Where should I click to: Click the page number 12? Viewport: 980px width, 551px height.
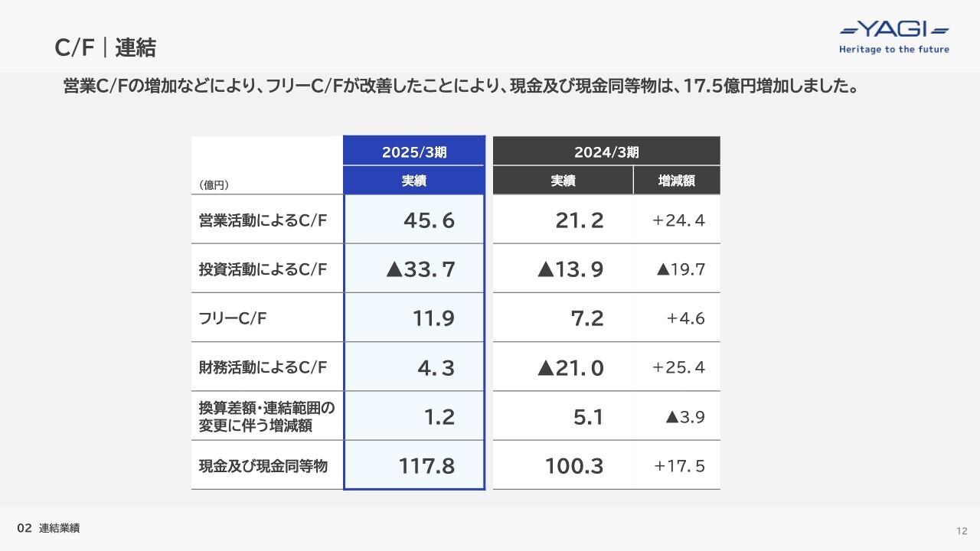point(962,531)
